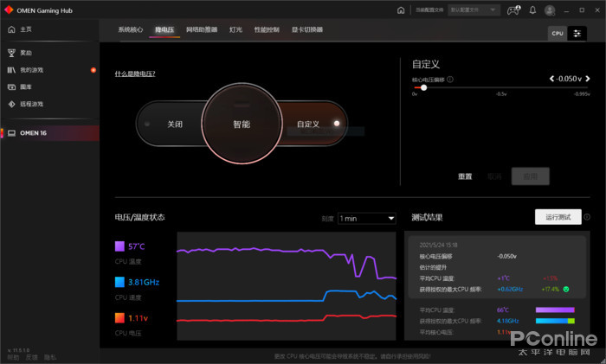Viewport: 606px width, 364px height.
Task: Open the game controller icon
Action: point(513,10)
